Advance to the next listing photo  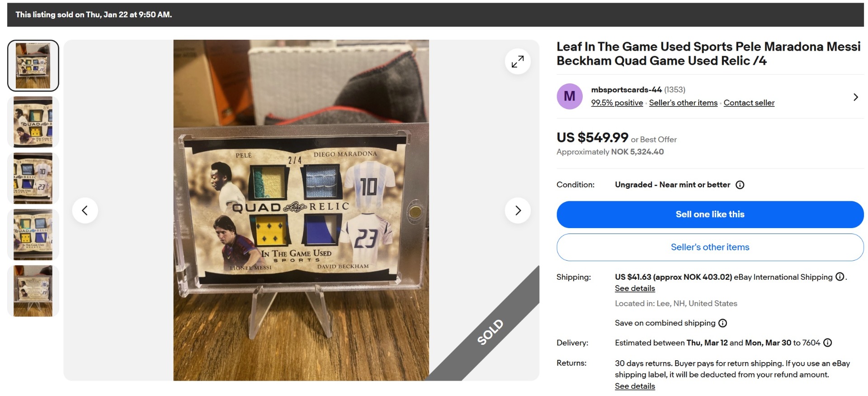(x=518, y=210)
